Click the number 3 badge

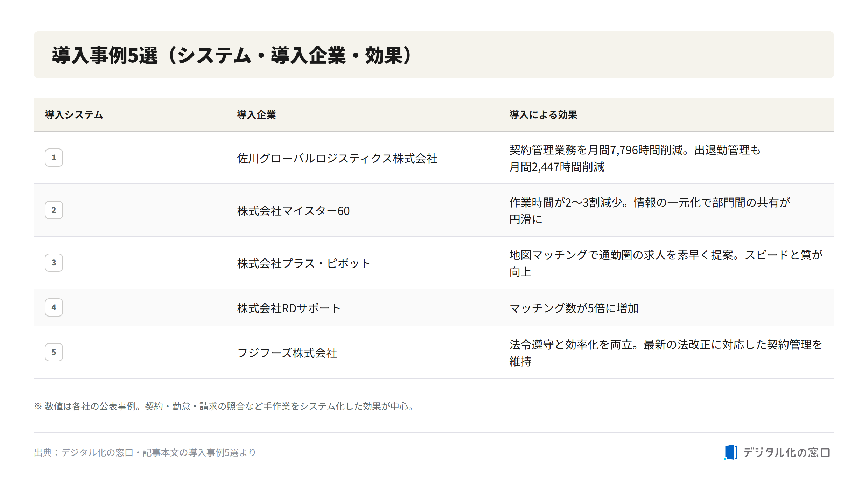coord(54,263)
